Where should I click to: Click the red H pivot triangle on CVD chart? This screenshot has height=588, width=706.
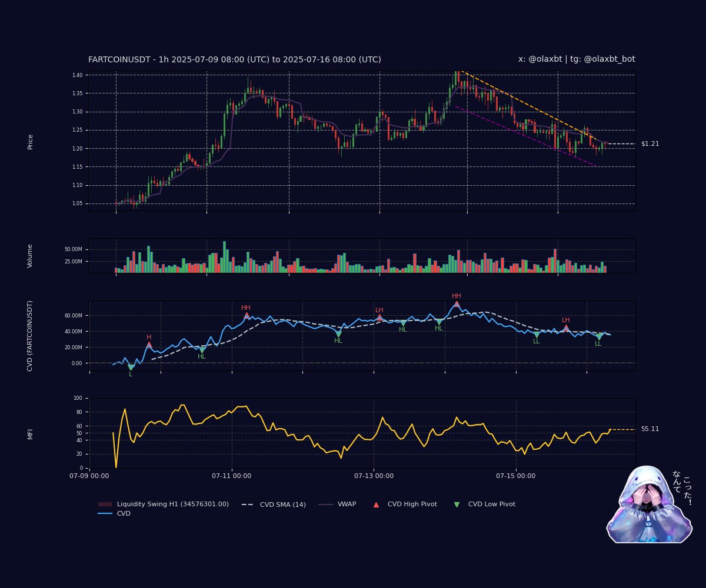click(149, 345)
